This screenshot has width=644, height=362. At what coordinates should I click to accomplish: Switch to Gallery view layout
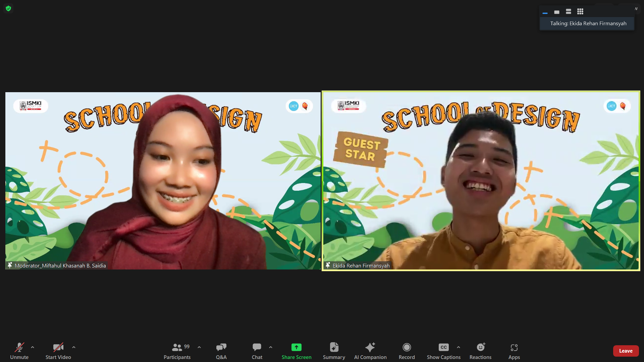(580, 11)
